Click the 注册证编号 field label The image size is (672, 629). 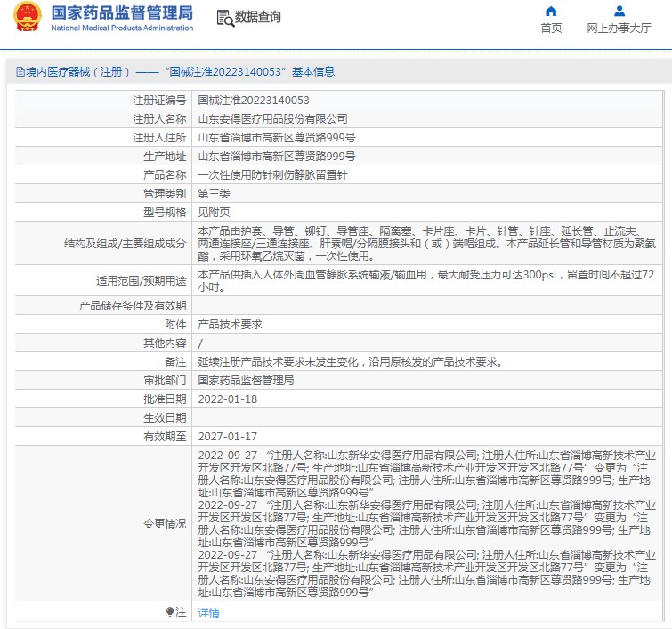coord(159,101)
